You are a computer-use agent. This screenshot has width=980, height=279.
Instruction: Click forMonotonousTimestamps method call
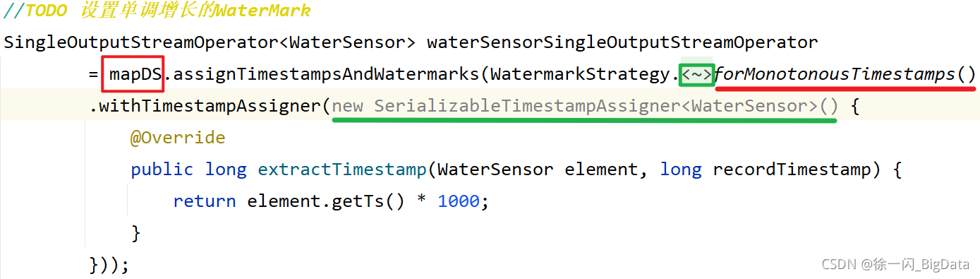[x=835, y=74]
